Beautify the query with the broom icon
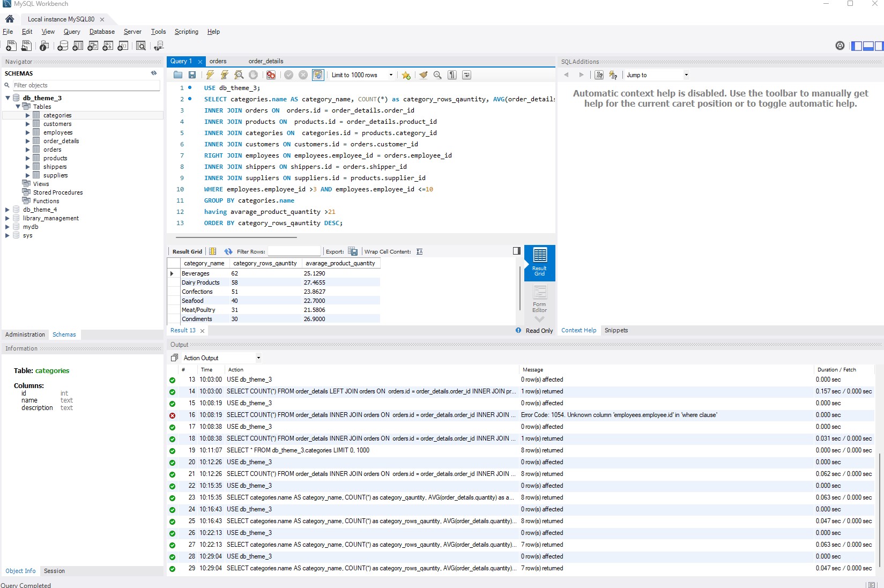Screen dimensions: 884x588 423,75
